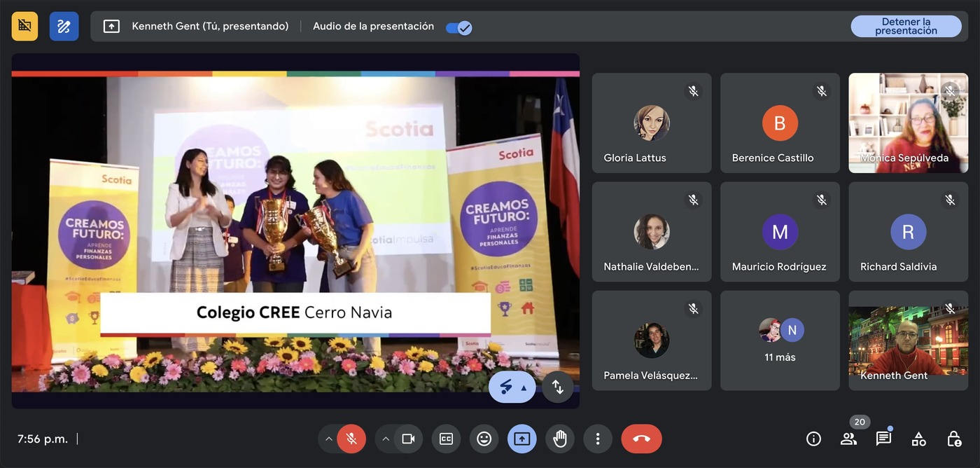Click the shared presentation video area
Viewport: 980px width, 468px height.
(x=295, y=231)
